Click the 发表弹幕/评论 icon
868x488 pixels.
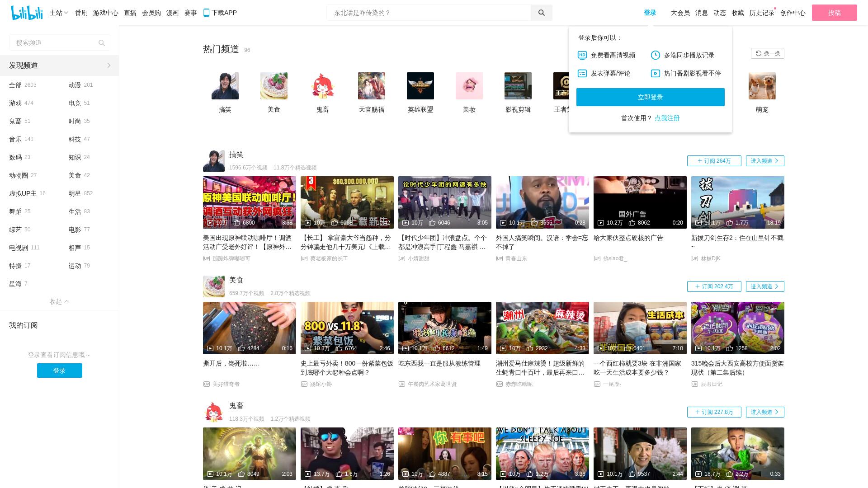(582, 73)
